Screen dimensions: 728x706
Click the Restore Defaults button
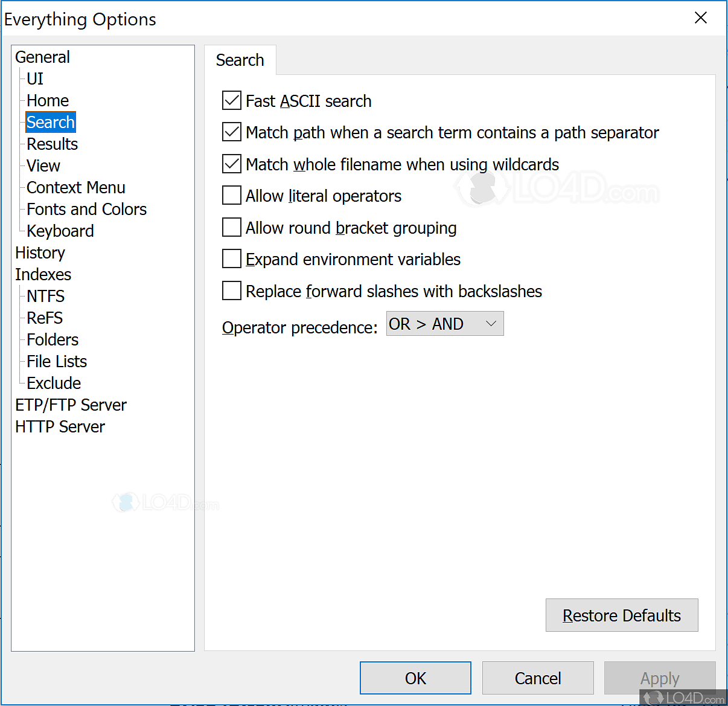(x=622, y=615)
